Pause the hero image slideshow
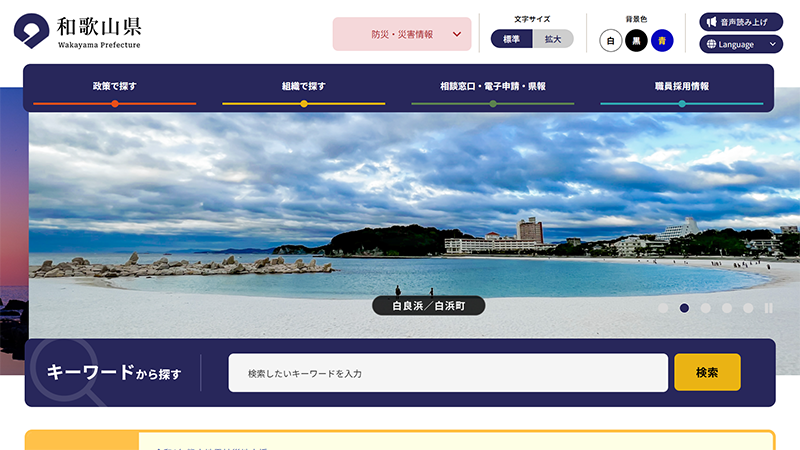Viewport: 800px width, 450px height. [x=768, y=308]
